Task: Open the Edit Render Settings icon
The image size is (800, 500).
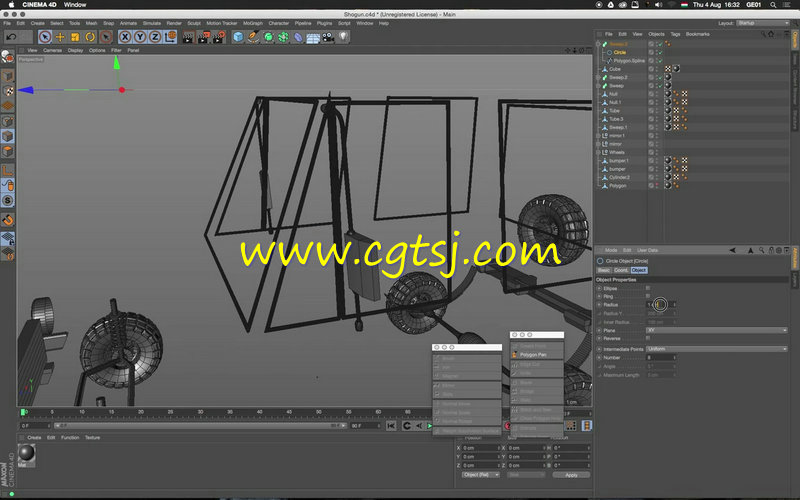Action: point(219,37)
